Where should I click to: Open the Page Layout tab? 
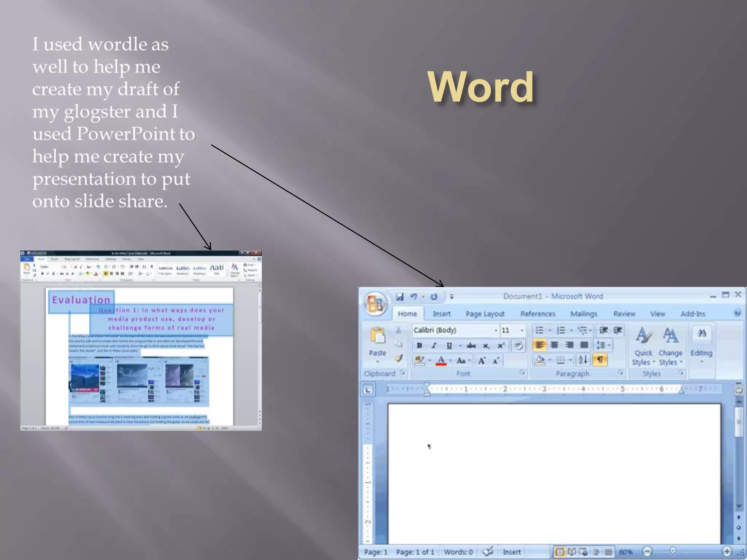pyautogui.click(x=485, y=314)
